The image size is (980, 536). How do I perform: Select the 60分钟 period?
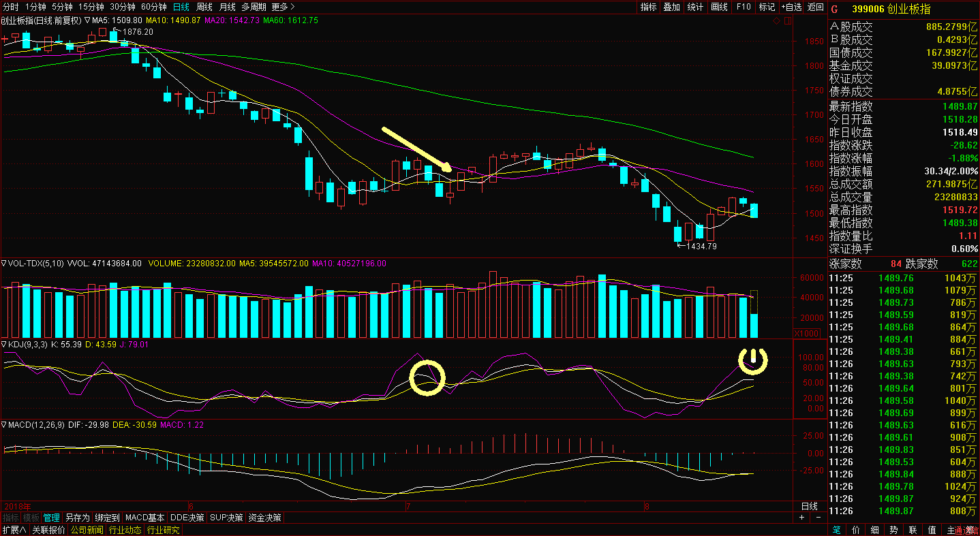pos(153,7)
